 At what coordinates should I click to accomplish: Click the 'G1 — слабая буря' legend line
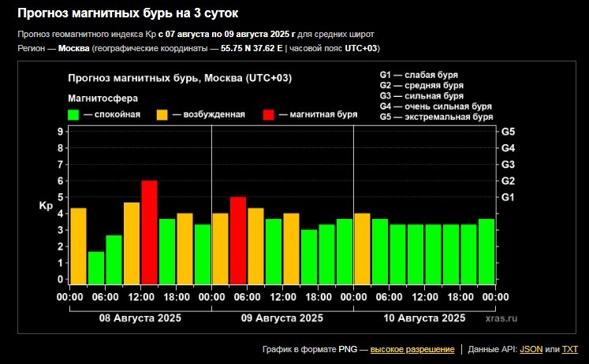tap(419, 75)
